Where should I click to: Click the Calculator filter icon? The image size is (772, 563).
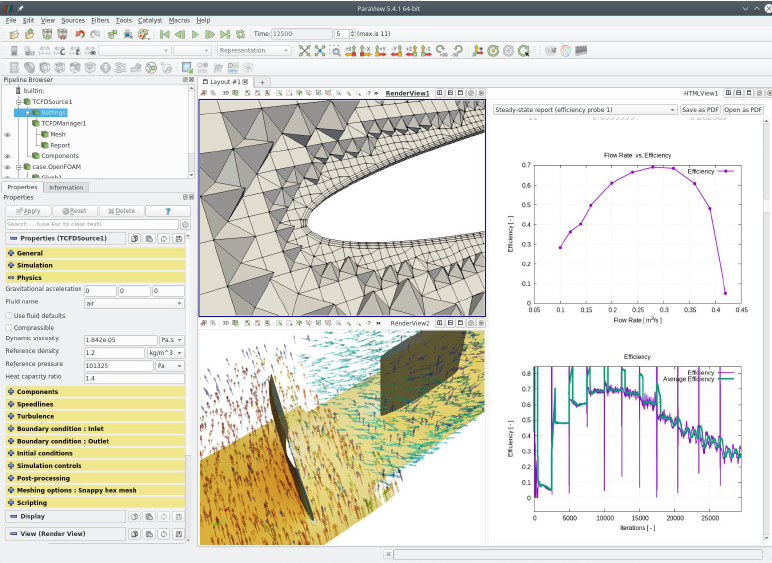(x=14, y=67)
